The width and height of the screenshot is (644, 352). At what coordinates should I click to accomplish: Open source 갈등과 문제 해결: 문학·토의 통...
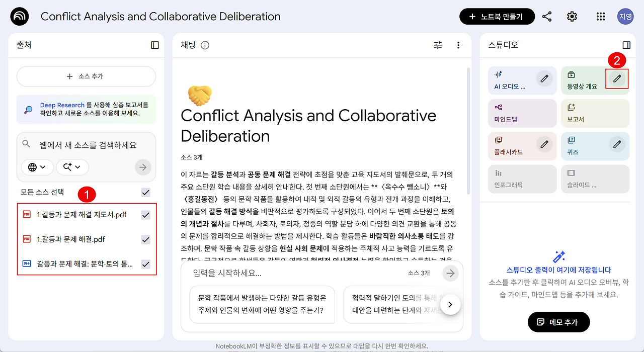click(x=86, y=263)
